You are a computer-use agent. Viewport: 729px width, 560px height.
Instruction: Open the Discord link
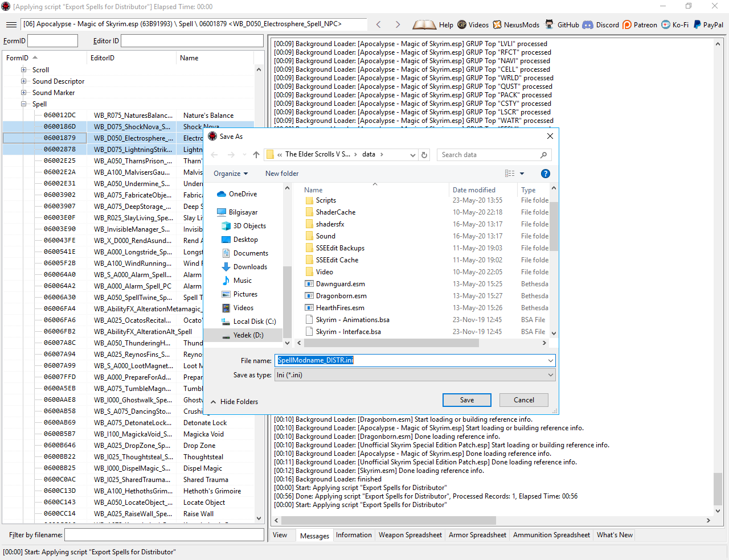tap(587, 24)
